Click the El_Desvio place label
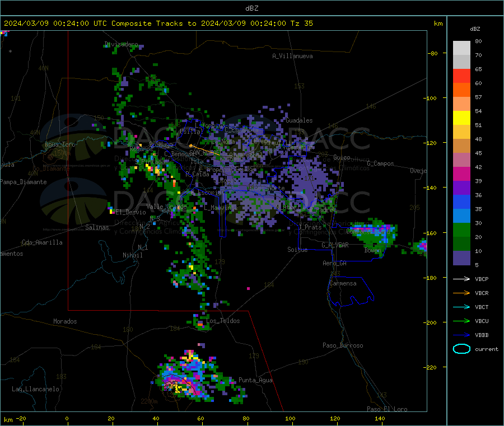 (130, 212)
